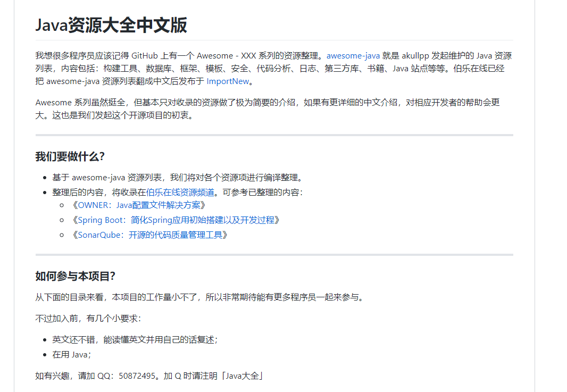
Task: Click the bullet text 基于 awesome-java 资源列表
Action: (107, 178)
